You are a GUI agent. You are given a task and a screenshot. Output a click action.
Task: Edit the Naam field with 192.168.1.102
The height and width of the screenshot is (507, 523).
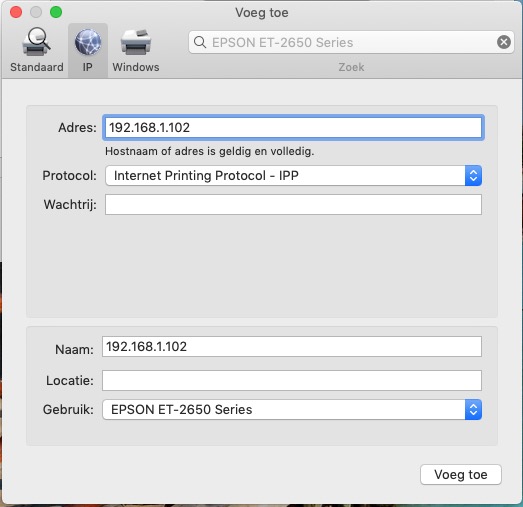(x=292, y=347)
